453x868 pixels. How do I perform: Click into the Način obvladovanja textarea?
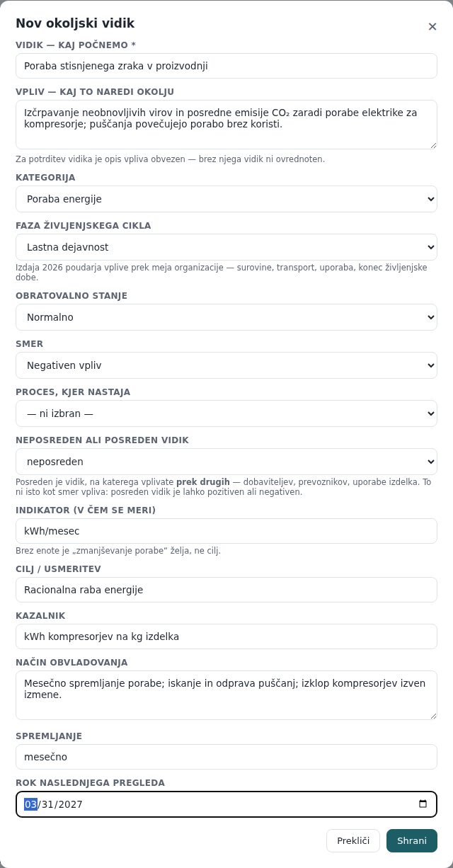tap(226, 695)
